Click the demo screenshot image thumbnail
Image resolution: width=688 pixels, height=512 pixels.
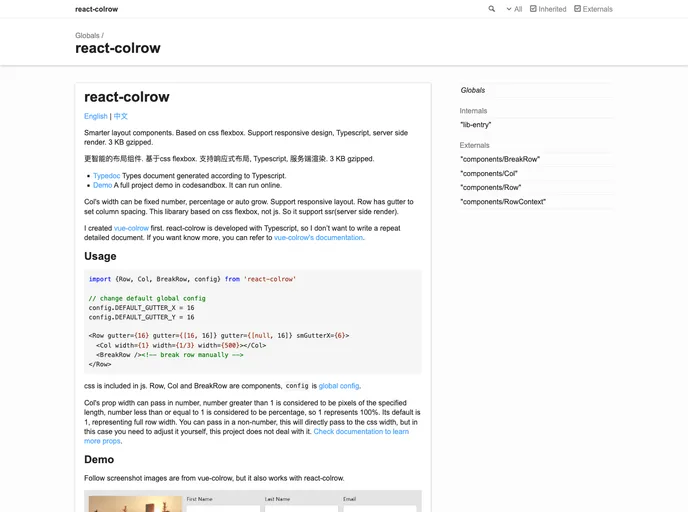pyautogui.click(x=135, y=504)
